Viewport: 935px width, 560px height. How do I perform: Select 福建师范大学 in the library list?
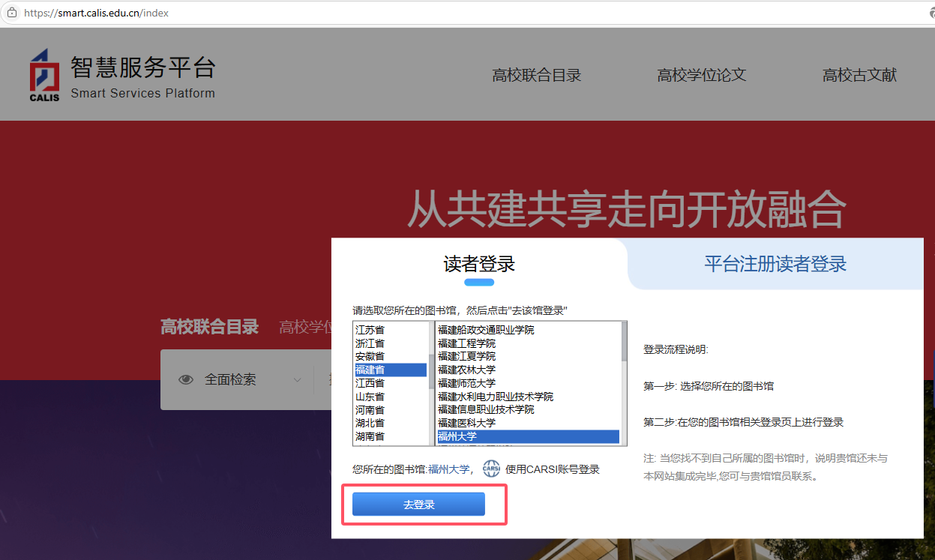coord(466,383)
